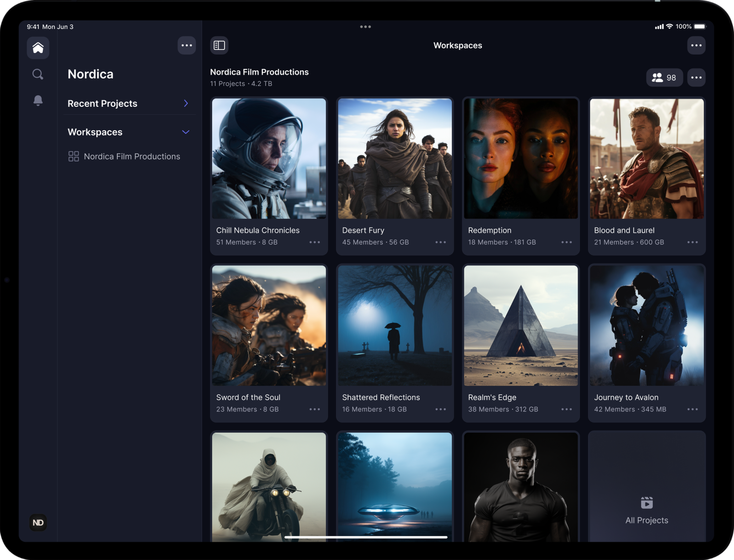Select Nordica Film Productions in sidebar
This screenshot has height=560, width=734.
pyautogui.click(x=132, y=156)
